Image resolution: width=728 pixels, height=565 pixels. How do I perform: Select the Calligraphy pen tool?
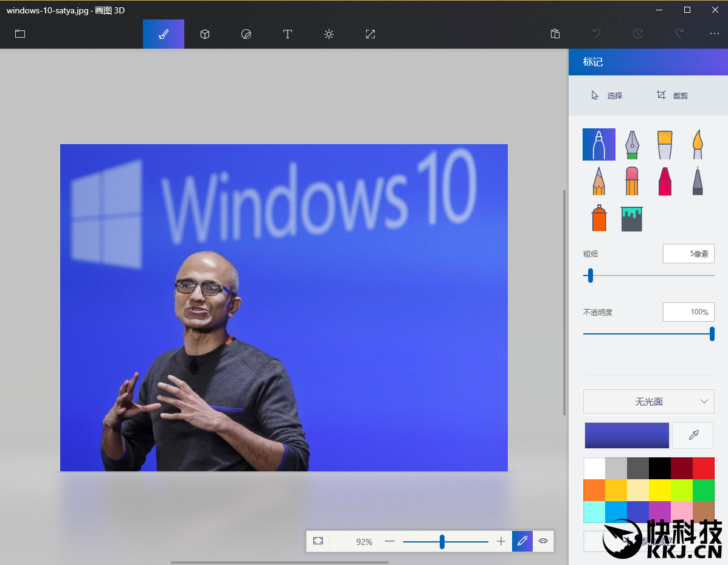point(632,144)
